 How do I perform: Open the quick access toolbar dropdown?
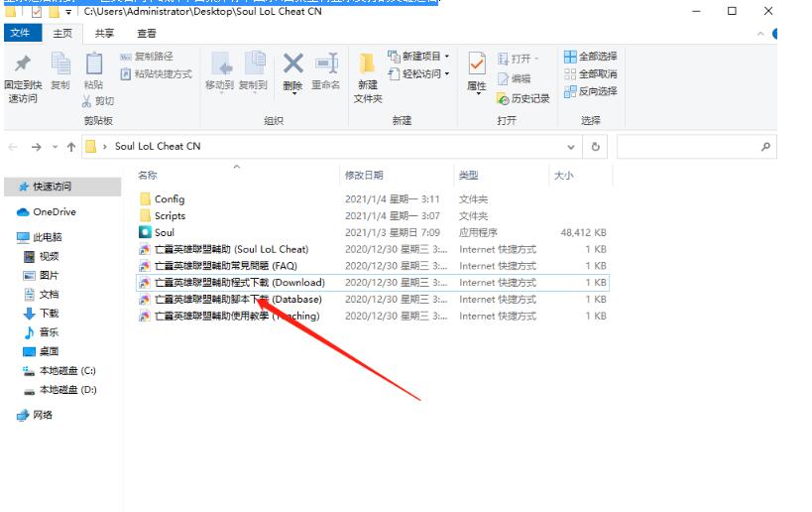point(68,11)
